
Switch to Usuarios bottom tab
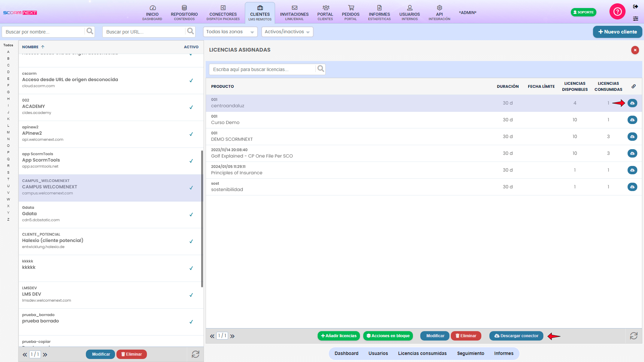click(378, 353)
